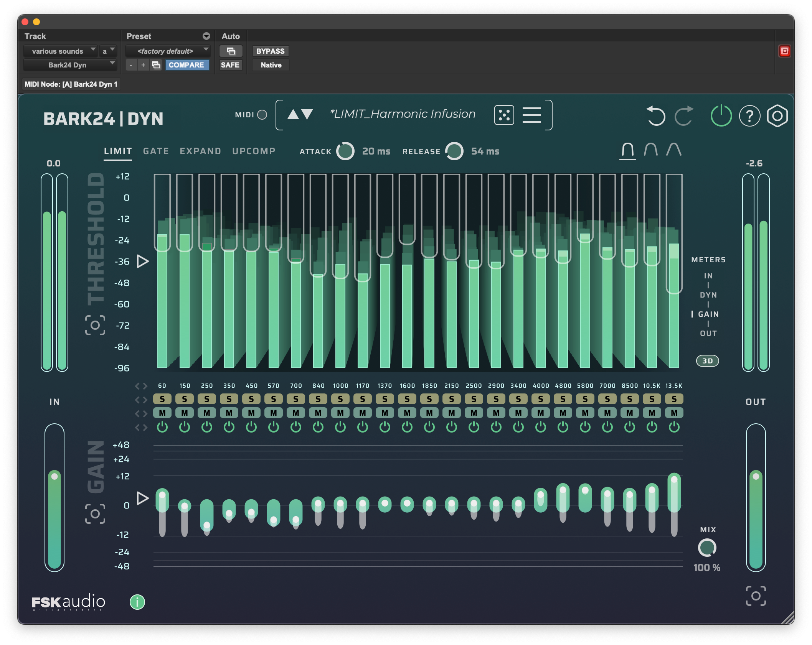Viewport: 812px width, 645px height.
Task: Choose the rounded band shape icon
Action: point(651,150)
